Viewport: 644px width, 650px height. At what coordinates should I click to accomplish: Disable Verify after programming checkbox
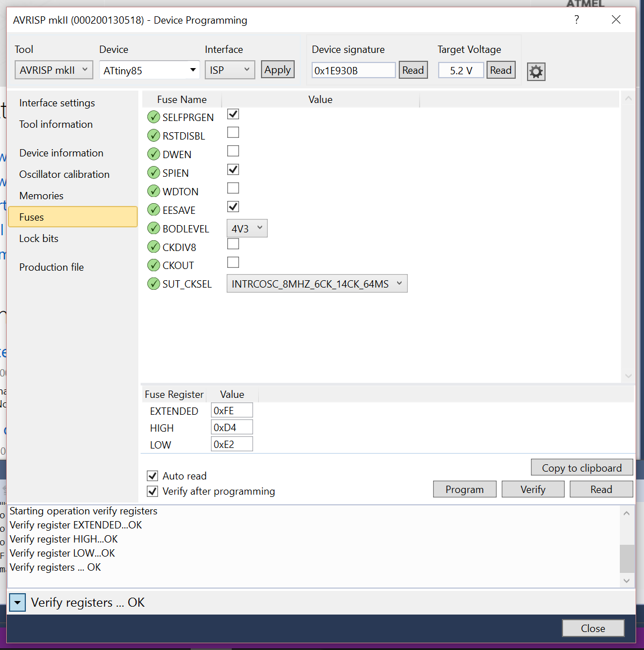pos(152,491)
